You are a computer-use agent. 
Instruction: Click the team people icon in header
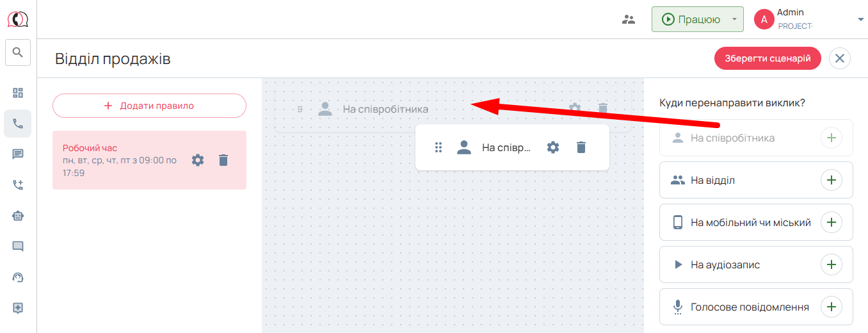[x=629, y=19]
